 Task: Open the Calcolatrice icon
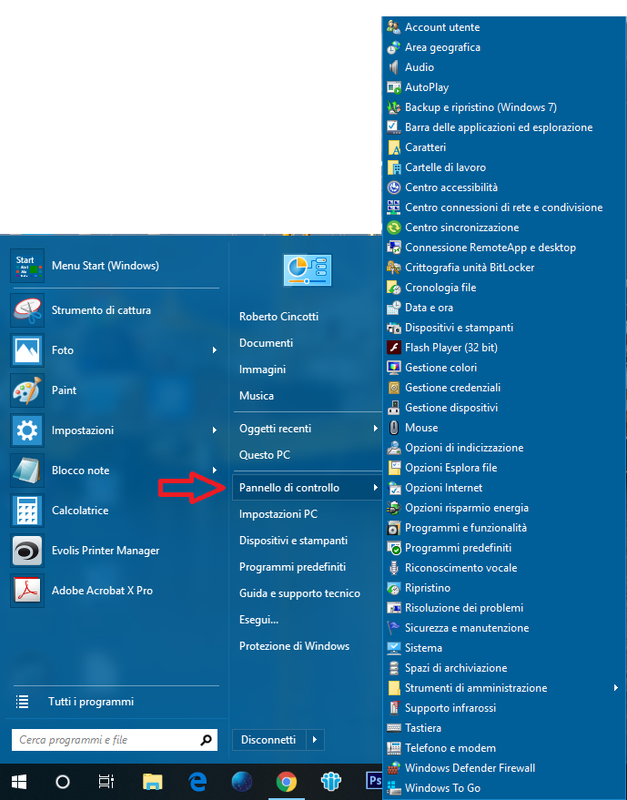[x=27, y=510]
